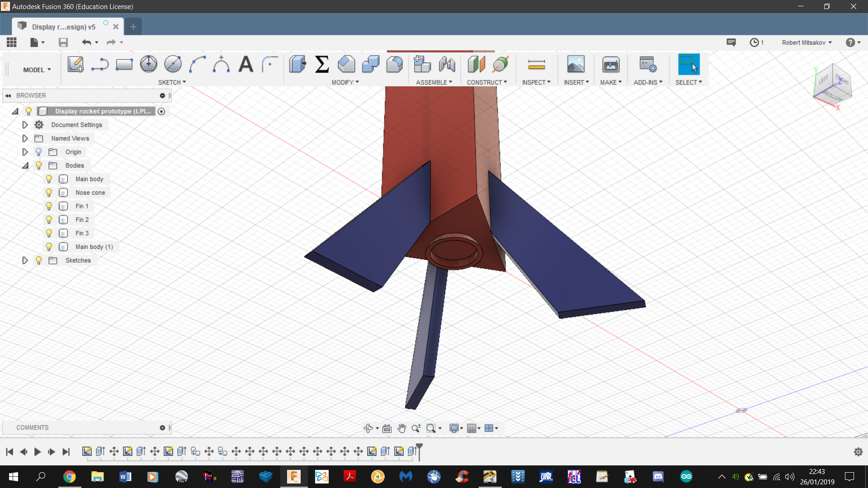Activate the Select tool

pyautogui.click(x=689, y=64)
